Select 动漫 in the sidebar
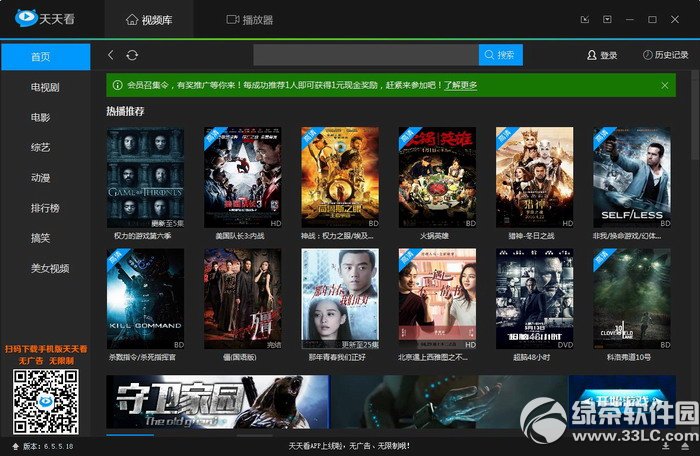 (x=41, y=178)
